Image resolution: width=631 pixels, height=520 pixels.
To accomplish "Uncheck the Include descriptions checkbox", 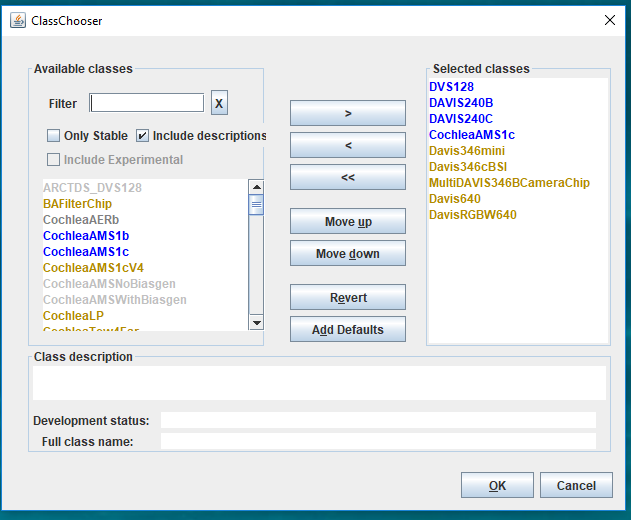I will [142, 136].
